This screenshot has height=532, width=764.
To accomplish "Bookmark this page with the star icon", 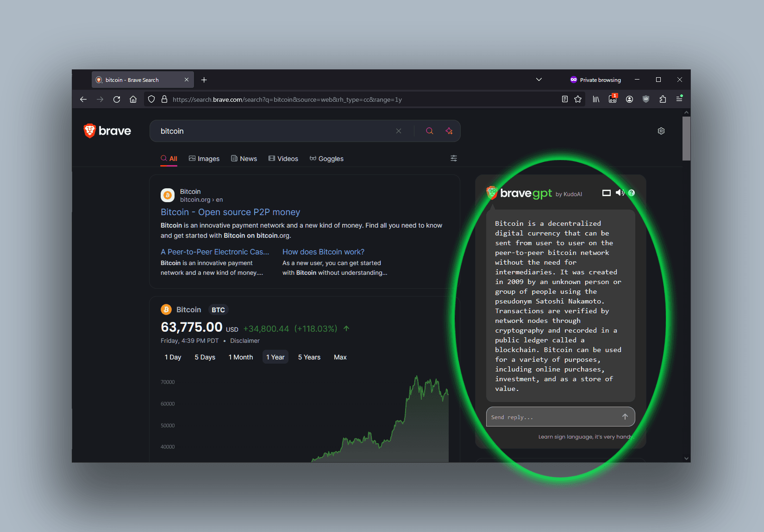I will click(x=578, y=99).
